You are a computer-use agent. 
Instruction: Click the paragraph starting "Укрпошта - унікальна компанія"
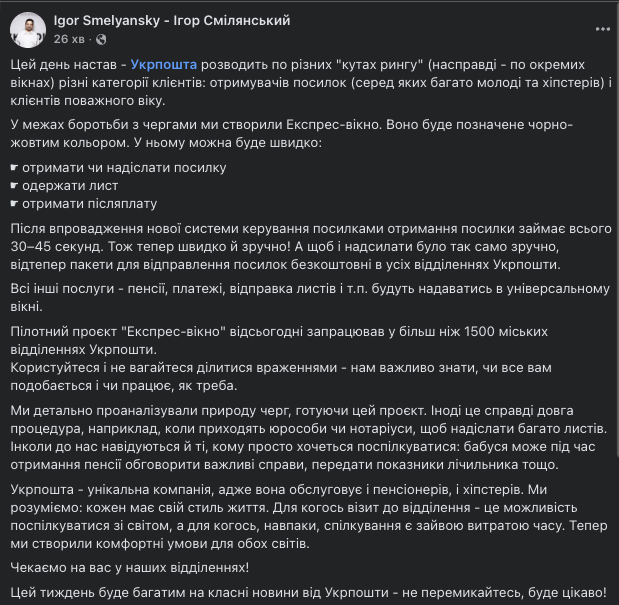(300, 516)
